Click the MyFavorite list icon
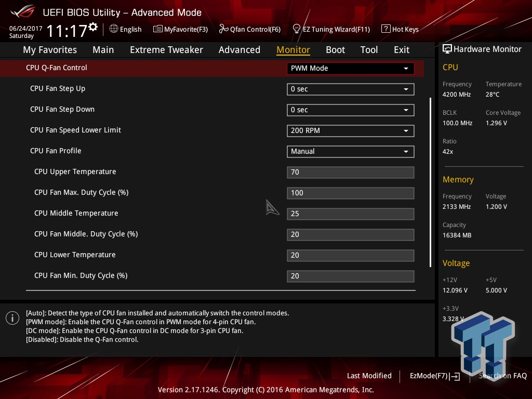 [157, 29]
